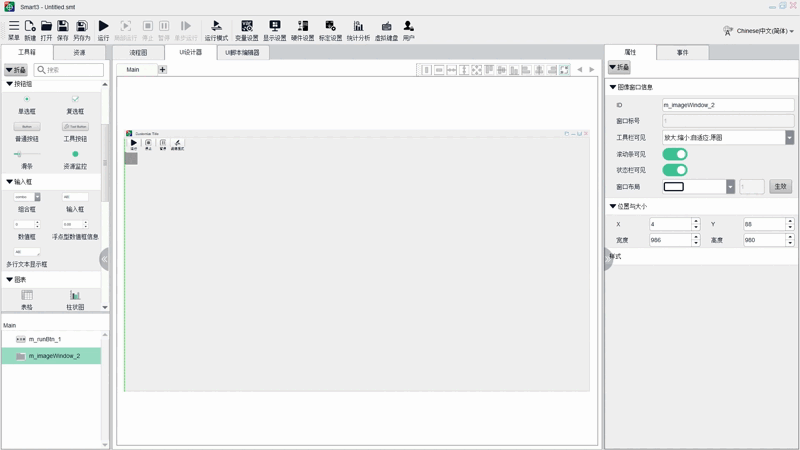Click the 生效 apply button

(x=781, y=187)
